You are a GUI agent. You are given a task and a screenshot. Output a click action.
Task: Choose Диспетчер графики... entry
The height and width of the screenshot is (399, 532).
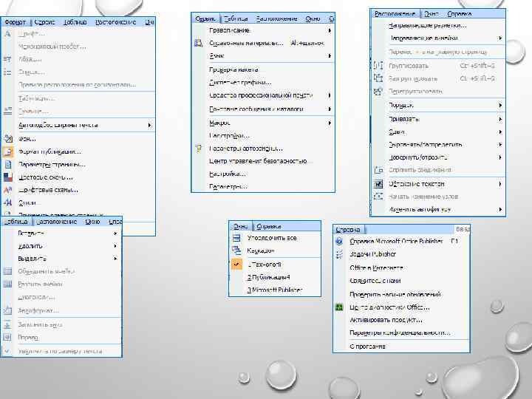tap(240, 83)
